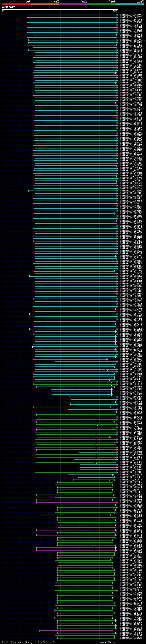Select the hit label UniRef100_Q6PKU4
The width and height of the screenshot is (146, 644).
tap(131, 27)
